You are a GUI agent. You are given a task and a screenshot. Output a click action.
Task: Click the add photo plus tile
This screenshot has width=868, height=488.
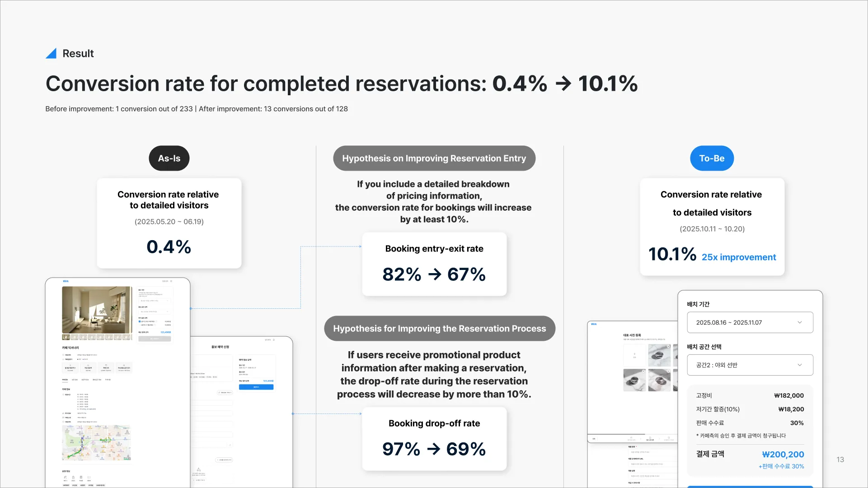(634, 355)
